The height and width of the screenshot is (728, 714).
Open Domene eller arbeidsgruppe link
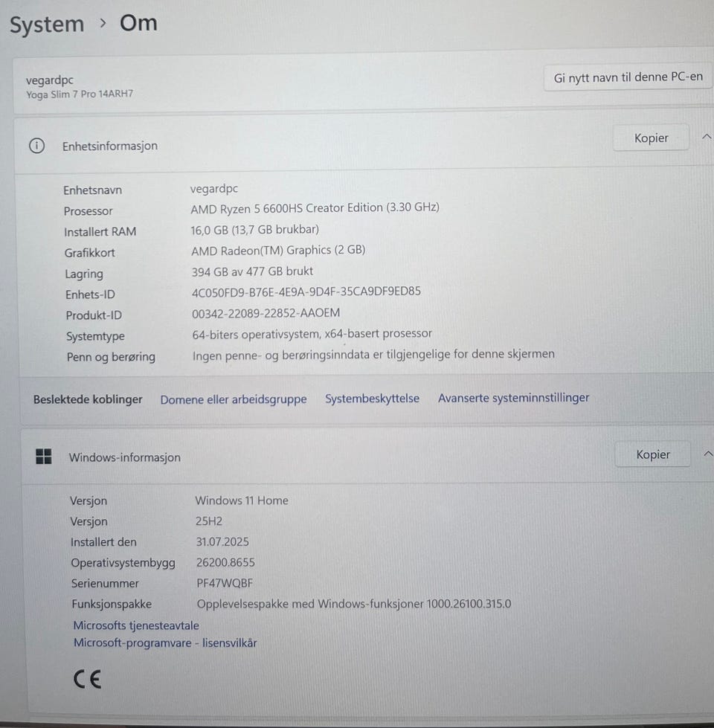pyautogui.click(x=234, y=399)
